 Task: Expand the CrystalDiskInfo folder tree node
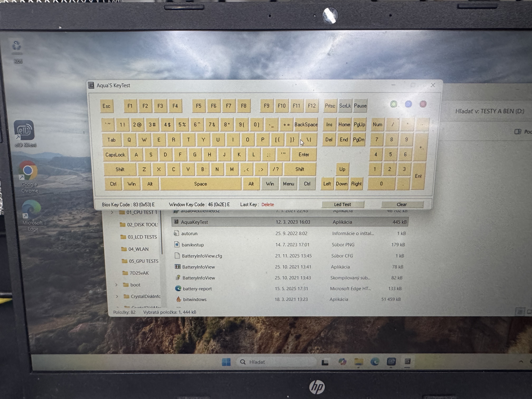click(x=117, y=296)
